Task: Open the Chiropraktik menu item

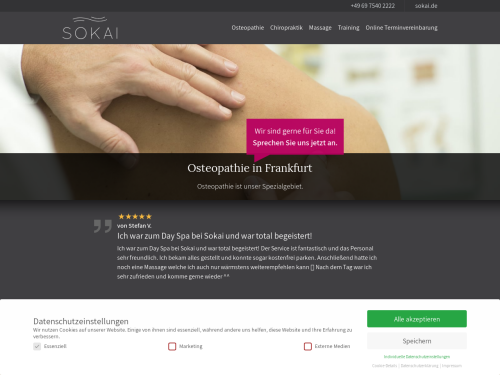Action: 286,28
